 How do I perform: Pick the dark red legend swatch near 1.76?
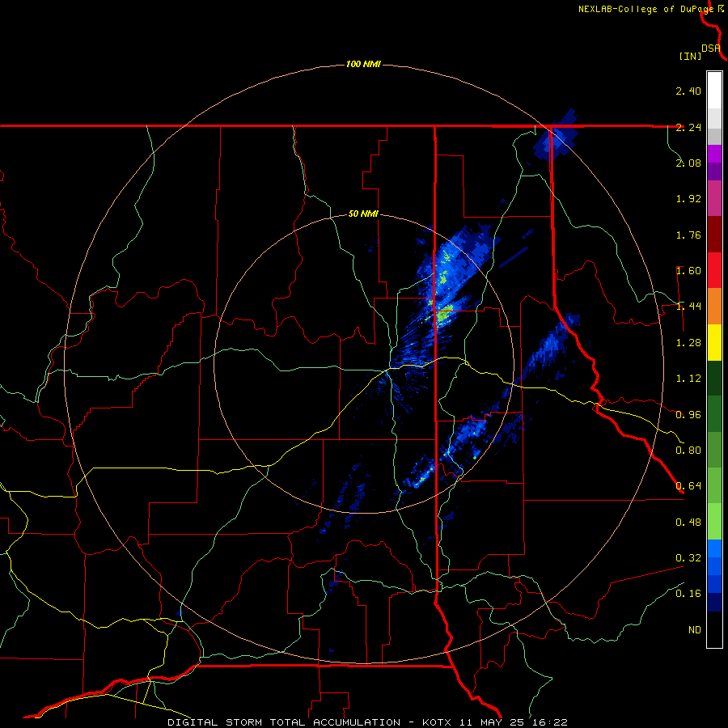point(714,235)
